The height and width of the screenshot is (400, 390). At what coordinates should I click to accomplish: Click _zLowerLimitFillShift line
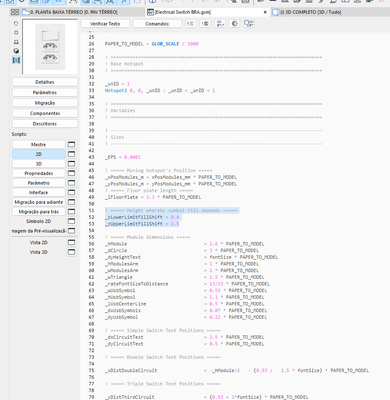click(142, 217)
